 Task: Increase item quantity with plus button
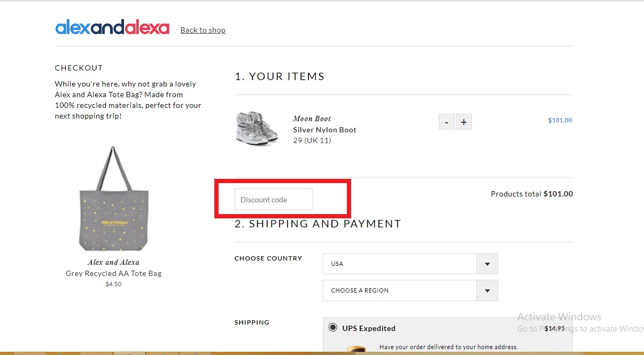pyautogui.click(x=463, y=122)
